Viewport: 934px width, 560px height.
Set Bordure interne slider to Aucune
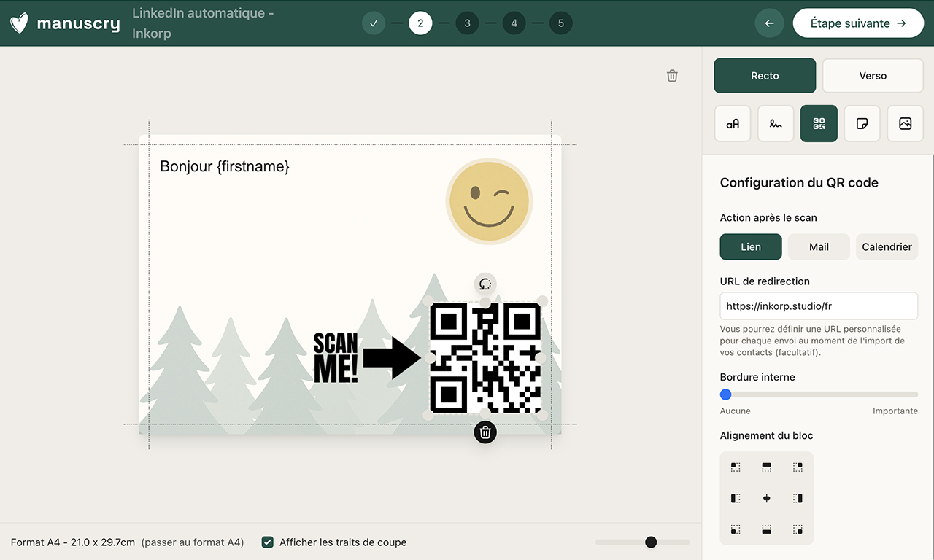725,394
